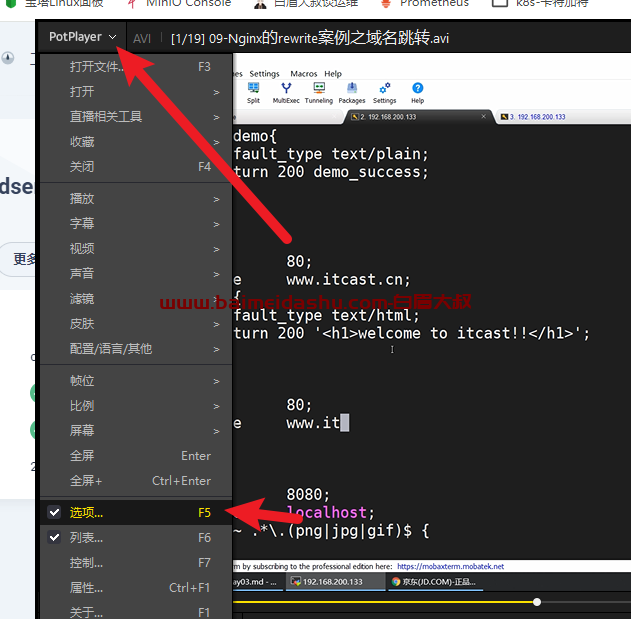Open 属性... Ctrl+F1 menu entry
Viewport: 631px width, 619px height.
(x=136, y=588)
